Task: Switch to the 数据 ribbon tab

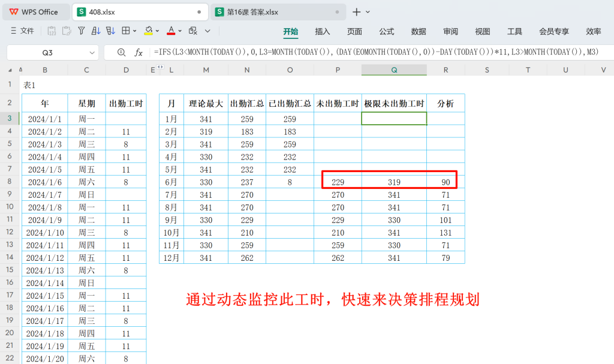Action: pos(419,31)
